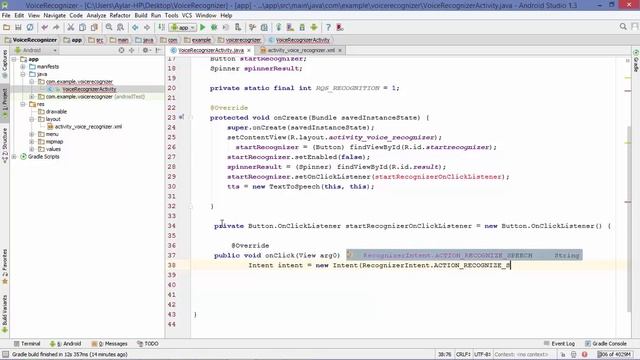Image resolution: width=640 pixels, height=360 pixels.
Task: Expand the values folder node
Action: (x=32, y=149)
